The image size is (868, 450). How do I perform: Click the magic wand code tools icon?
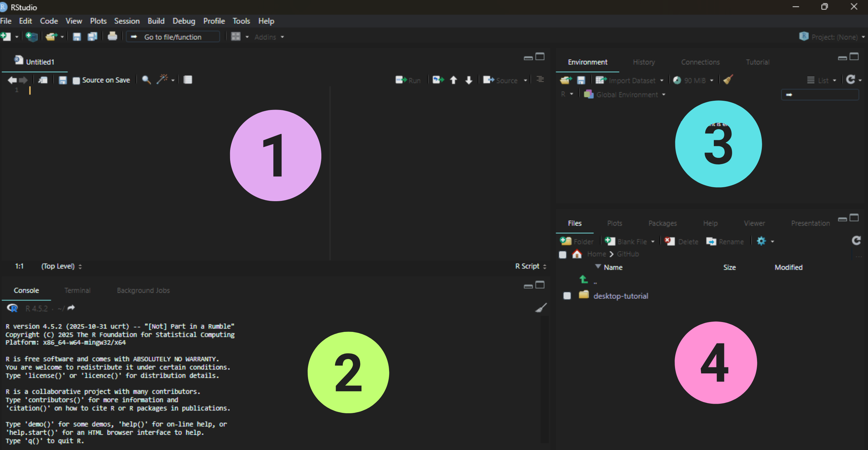coord(162,80)
